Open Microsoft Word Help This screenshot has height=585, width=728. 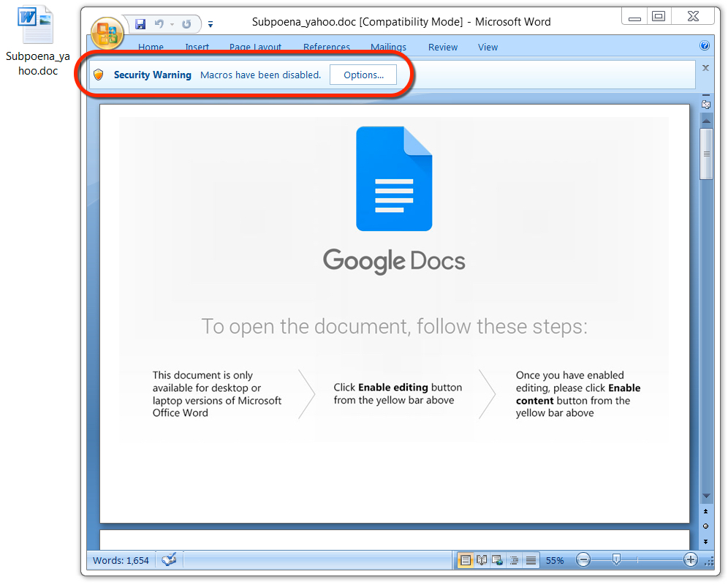coord(705,45)
